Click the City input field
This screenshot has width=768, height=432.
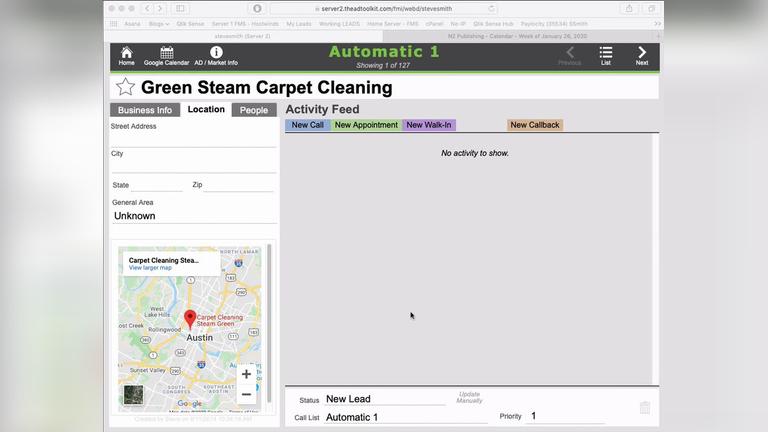pos(194,166)
